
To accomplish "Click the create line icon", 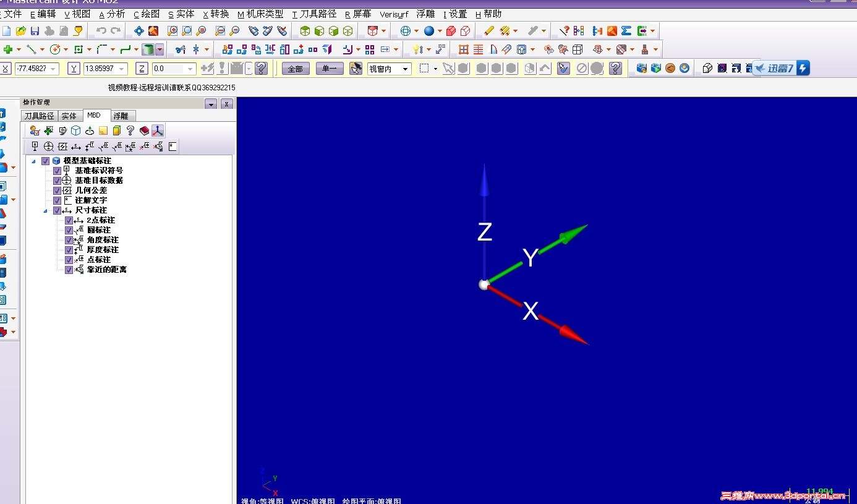I will 31,49.
